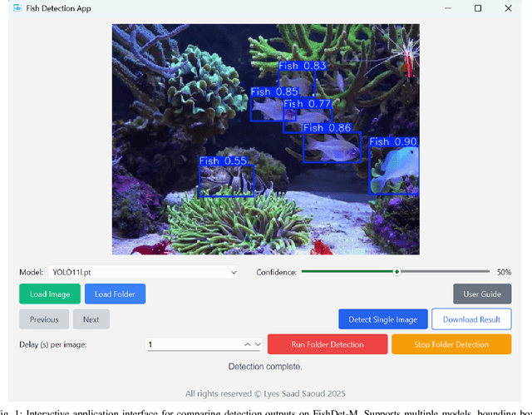
Task: Click the 50% confidence value text
Action: click(504, 272)
